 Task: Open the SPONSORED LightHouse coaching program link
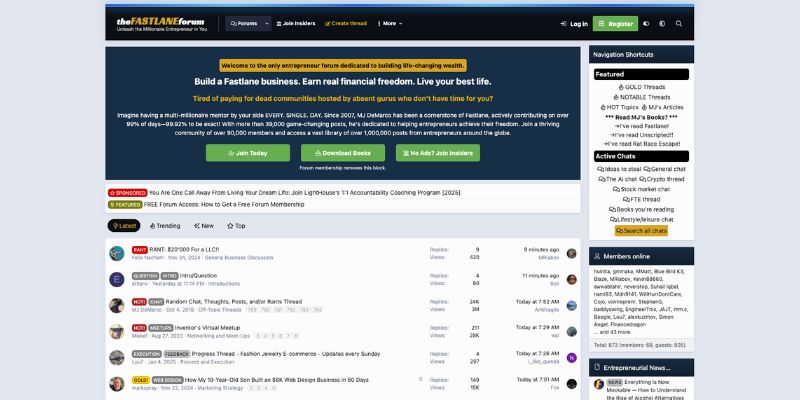(305, 193)
